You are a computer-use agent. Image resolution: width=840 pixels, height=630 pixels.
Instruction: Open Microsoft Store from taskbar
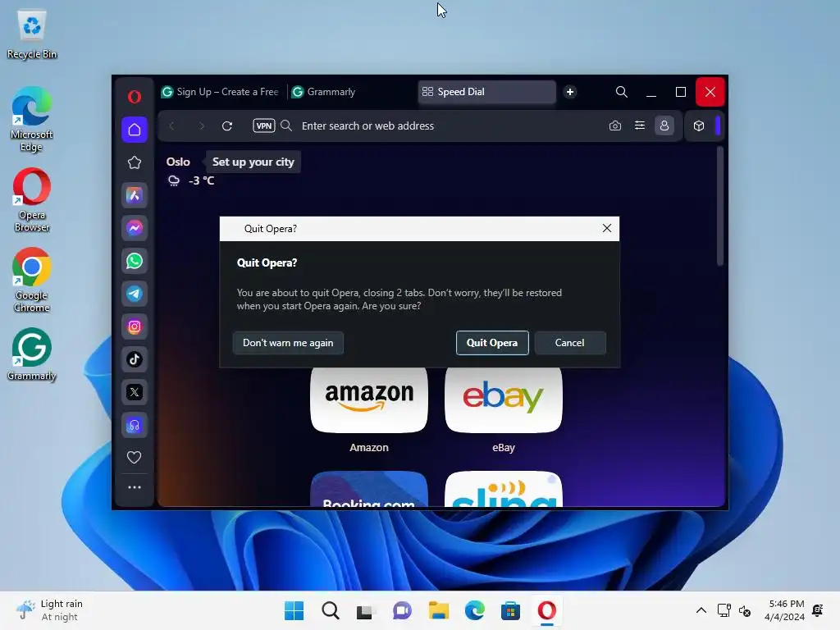click(x=510, y=610)
